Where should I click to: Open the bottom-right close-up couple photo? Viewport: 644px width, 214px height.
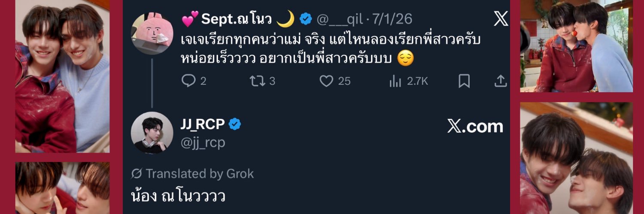coord(576,158)
